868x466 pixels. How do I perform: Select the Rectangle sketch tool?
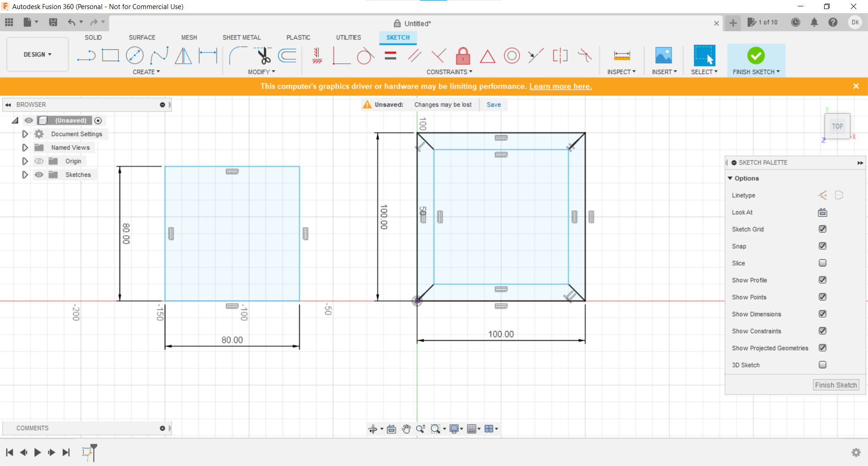click(x=110, y=56)
